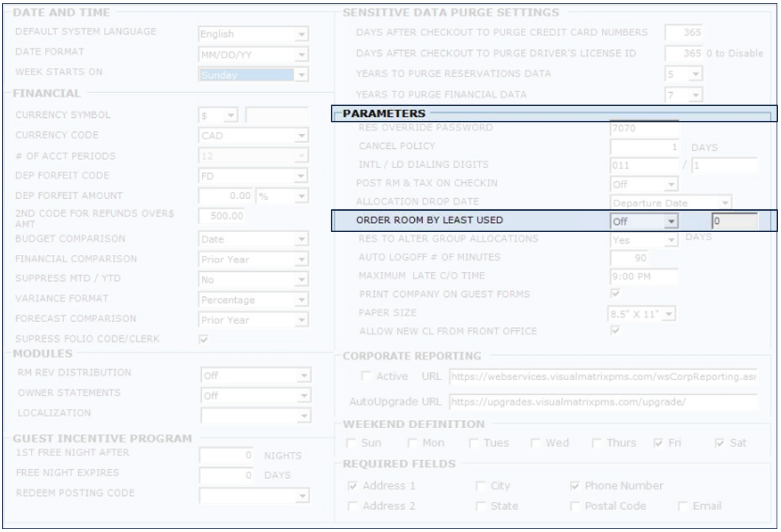Uncheck Print Company On Guest Forms
Screen dimensions: 781x532
[616, 295]
